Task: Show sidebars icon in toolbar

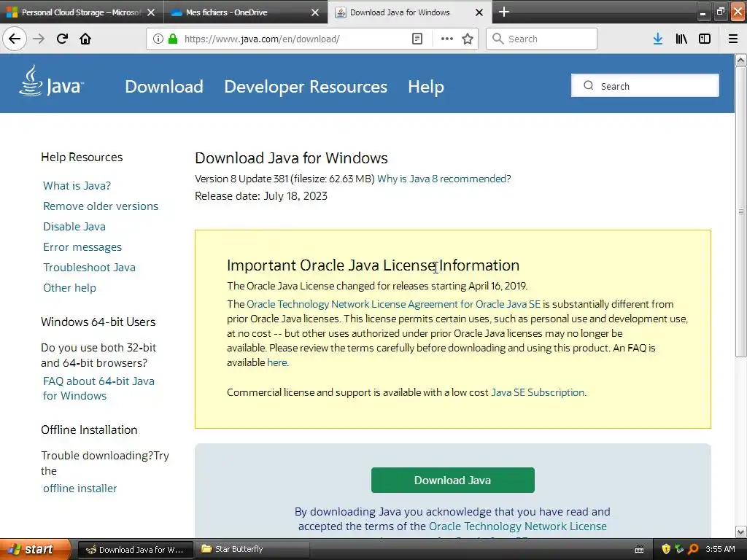Action: point(705,39)
